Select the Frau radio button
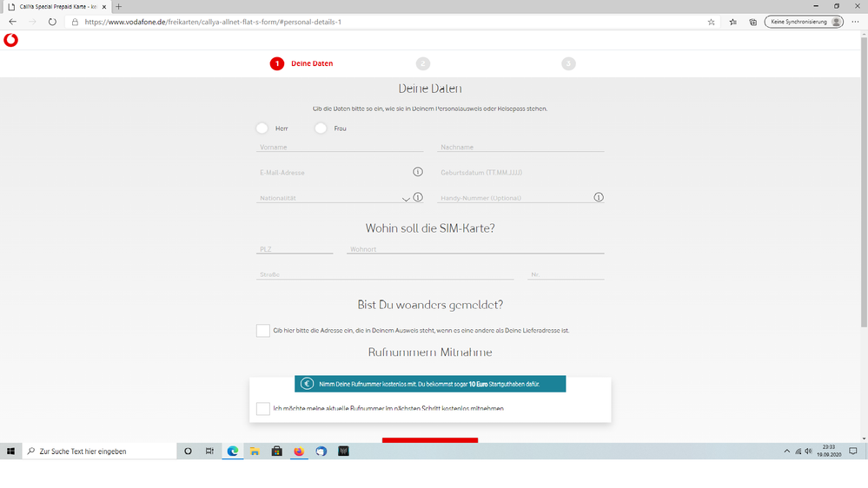Screen dimensions: 868x488 [x=321, y=129]
